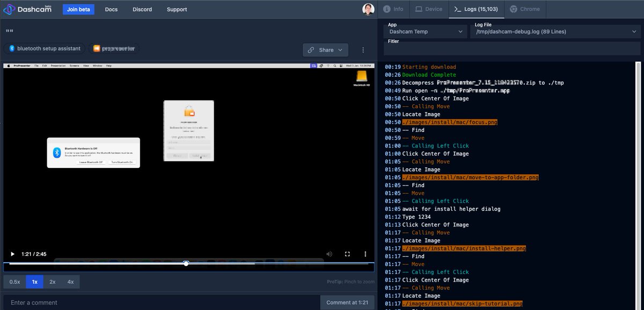
Task: Click the 00:26 Decompress zip log line
Action: pyautogui.click(x=474, y=83)
